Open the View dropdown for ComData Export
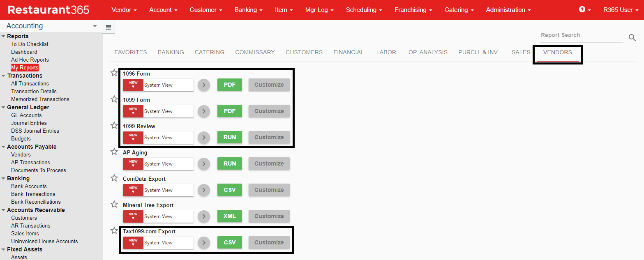 pyautogui.click(x=133, y=190)
